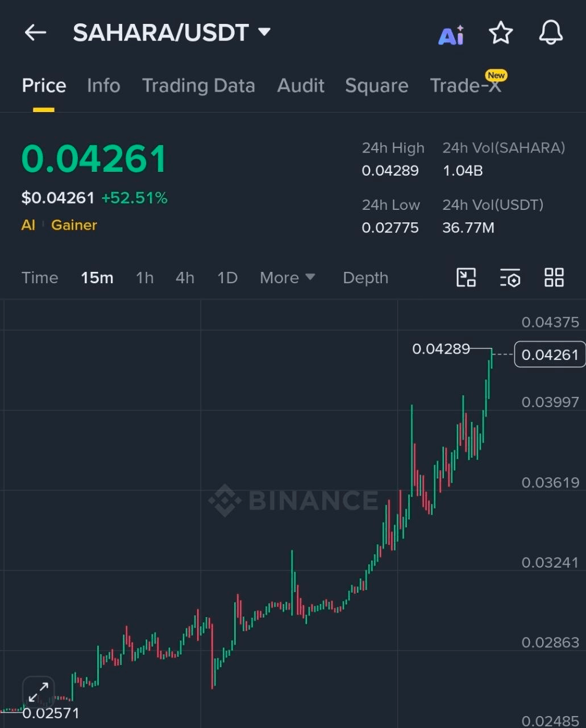This screenshot has height=728, width=586.
Task: Open the Trade-X tab
Action: coord(466,86)
